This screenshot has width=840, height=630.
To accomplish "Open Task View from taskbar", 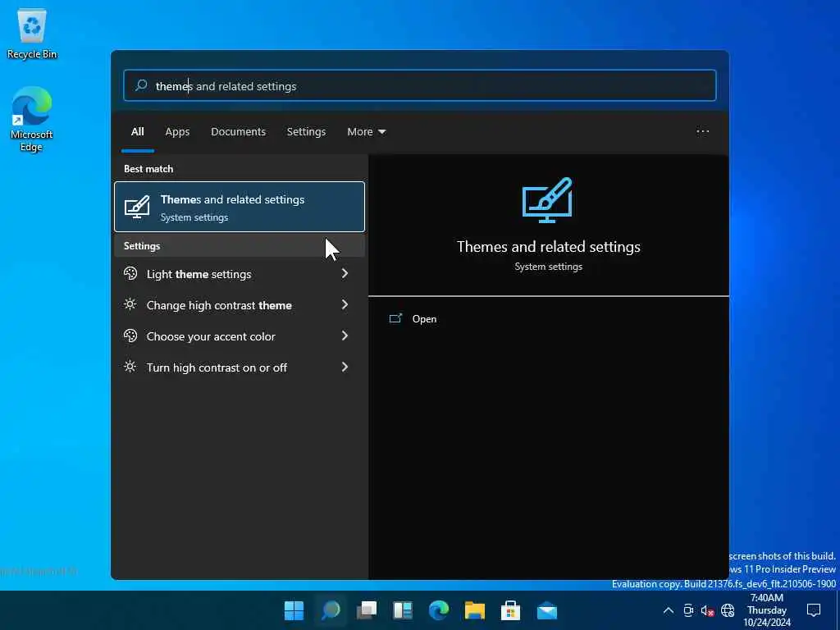I will point(367,610).
